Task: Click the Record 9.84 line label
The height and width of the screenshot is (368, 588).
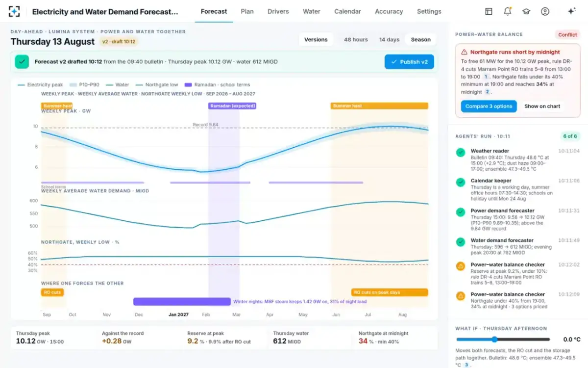Action: click(205, 125)
